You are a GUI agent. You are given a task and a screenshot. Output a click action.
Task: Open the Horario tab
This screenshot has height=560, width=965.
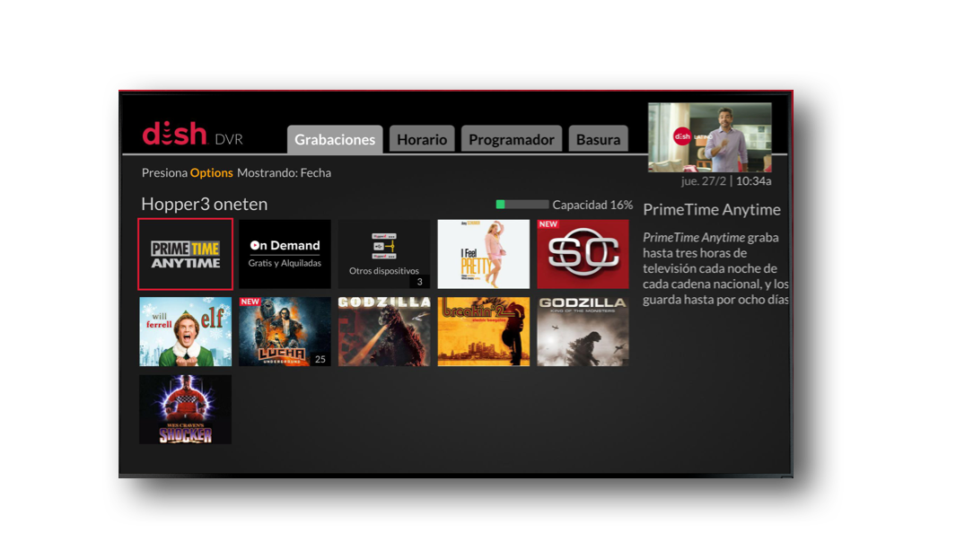click(x=422, y=140)
